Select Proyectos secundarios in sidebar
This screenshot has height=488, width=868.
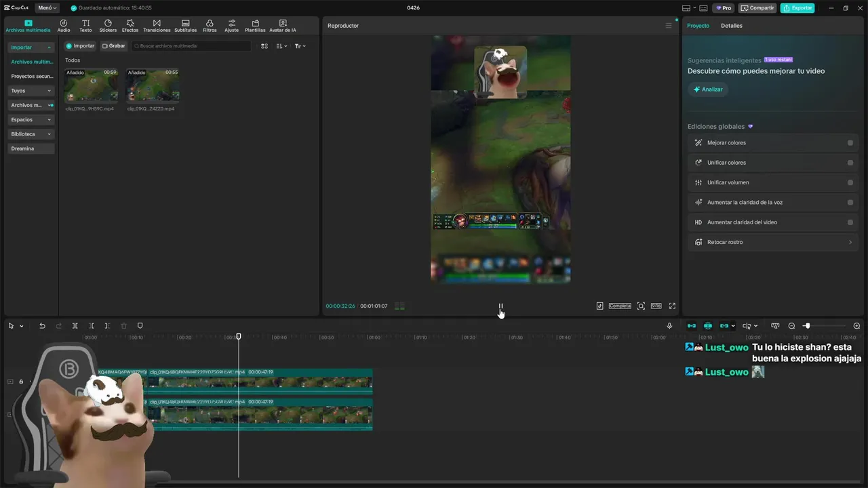(x=31, y=77)
